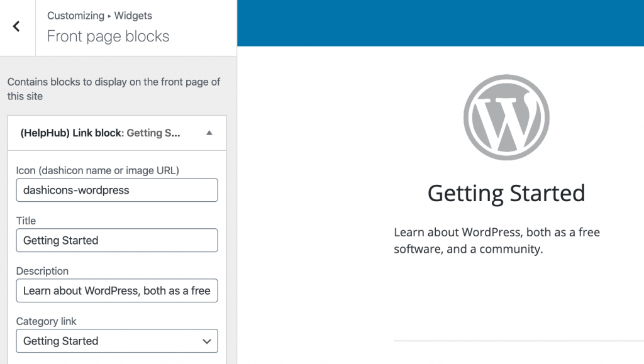Screen dimensions: 644x364
Task: Open the Category link dropdown
Action: click(117, 341)
